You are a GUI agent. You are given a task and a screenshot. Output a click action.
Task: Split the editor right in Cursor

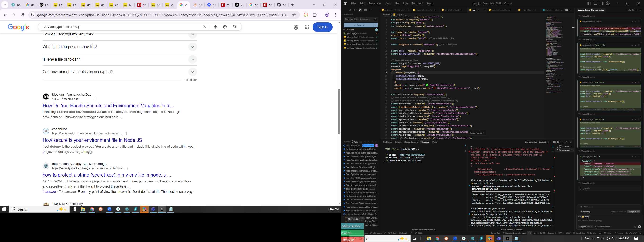pos(566,10)
